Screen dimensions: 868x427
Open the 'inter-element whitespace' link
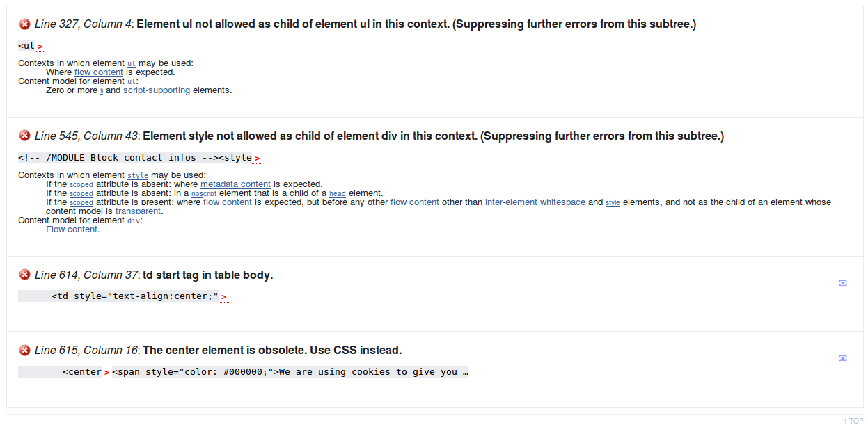(x=535, y=202)
